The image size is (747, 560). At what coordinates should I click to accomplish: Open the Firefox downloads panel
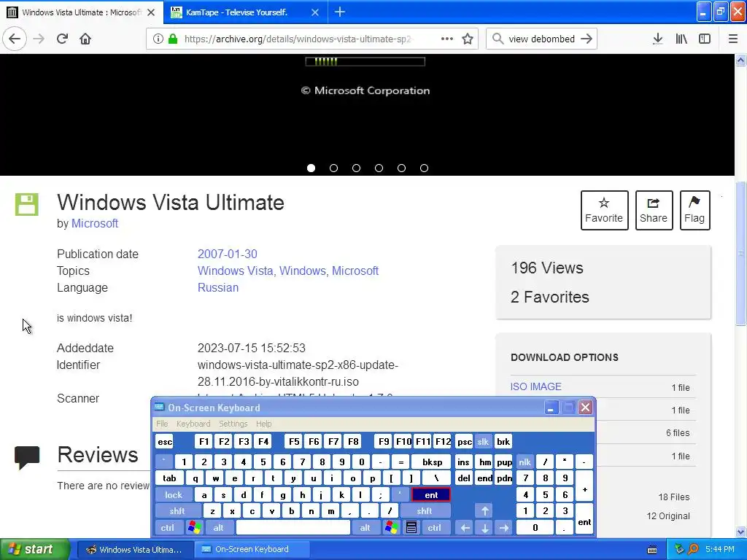tap(657, 39)
